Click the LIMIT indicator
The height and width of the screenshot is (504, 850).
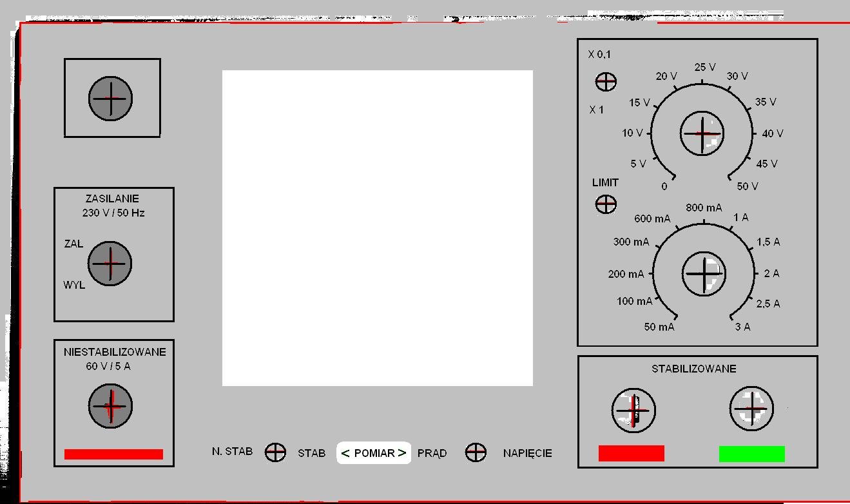(x=605, y=204)
